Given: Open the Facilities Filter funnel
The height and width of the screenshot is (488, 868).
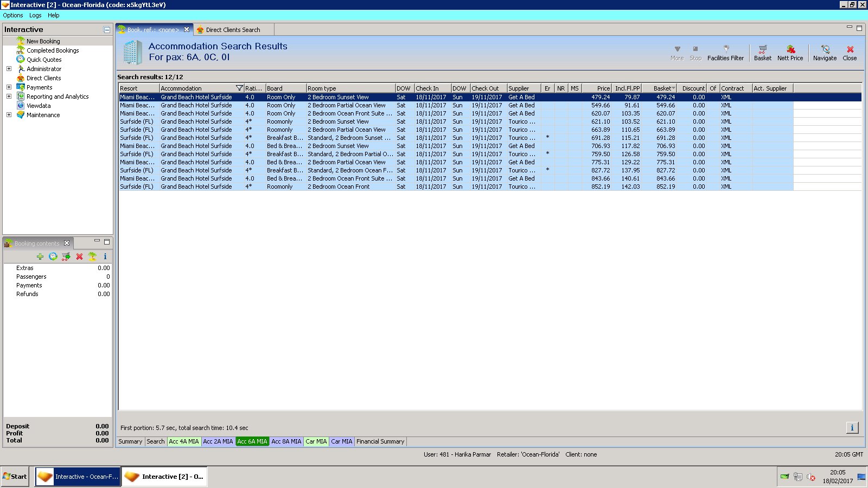Looking at the screenshot, I should point(725,49).
